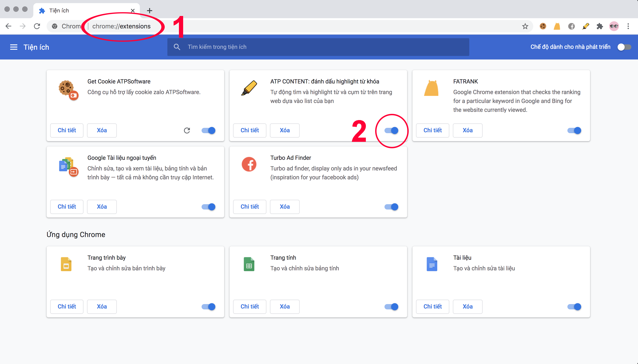
Task: Switch off Tài liệu app toggle
Action: tap(574, 307)
